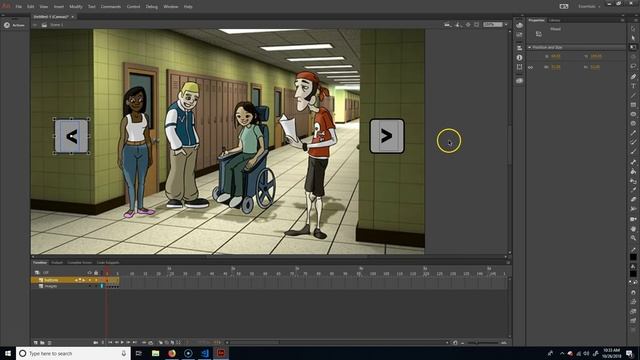The height and width of the screenshot is (360, 640).
Task: Step forward one frame in timeline
Action: tap(128, 343)
